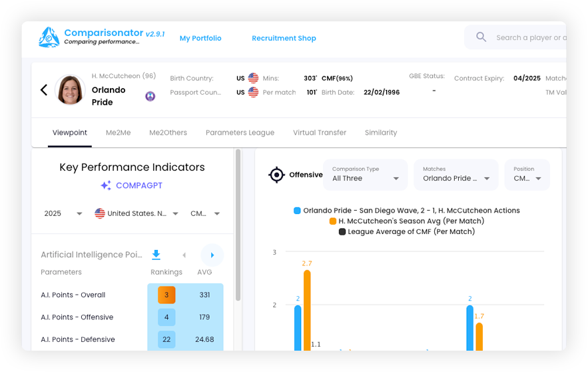Focus the Search a player field
The width and height of the screenshot is (588, 372).
point(531,37)
